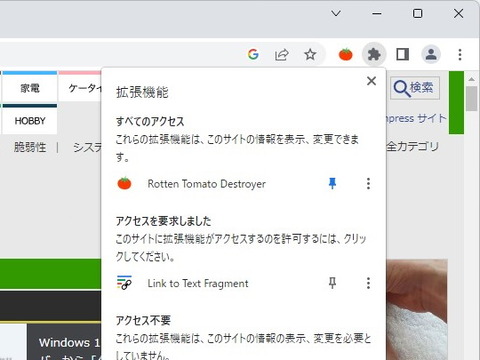Pin Link to Text Fragment to toolbar
This screenshot has height=360, width=480.
[332, 283]
